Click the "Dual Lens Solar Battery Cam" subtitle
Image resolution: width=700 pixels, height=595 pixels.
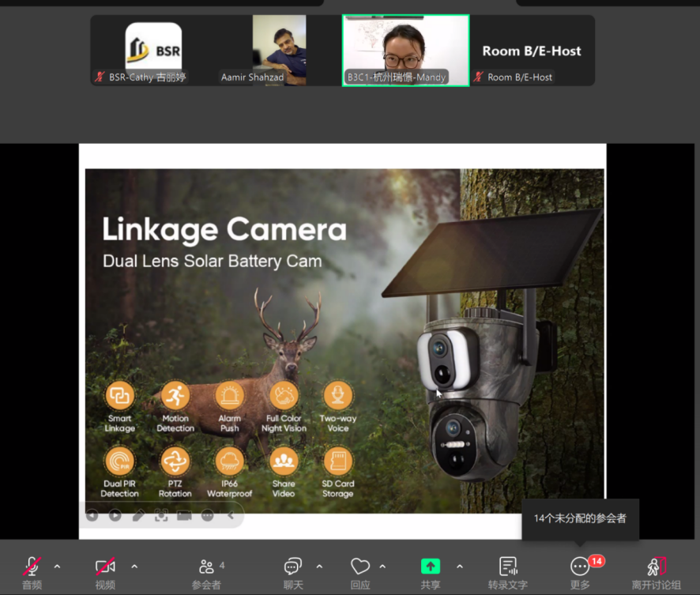(212, 261)
